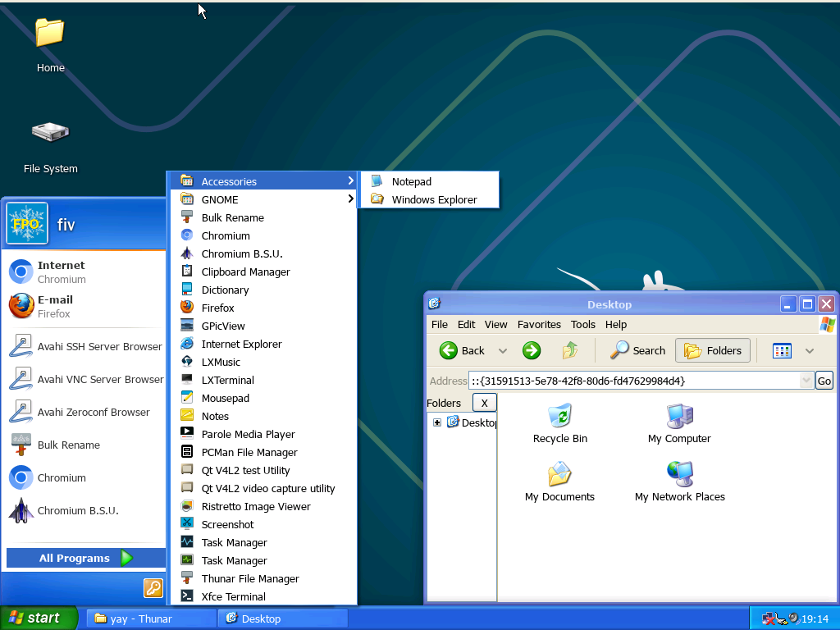Click the Up folder toolbar icon

(570, 350)
